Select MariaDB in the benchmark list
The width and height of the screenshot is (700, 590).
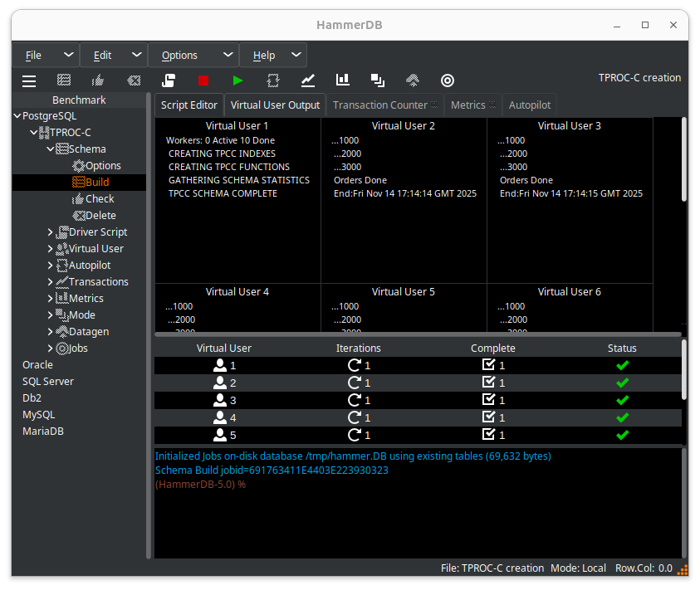[x=42, y=432]
